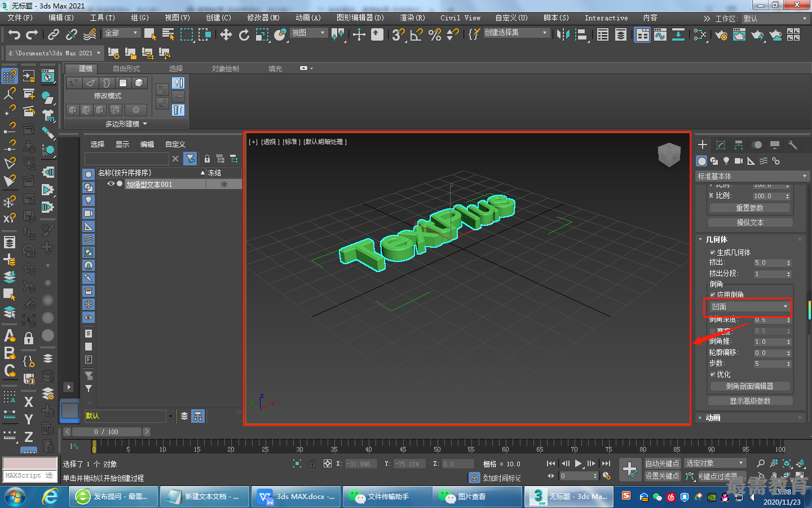The image size is (812, 508).
Task: Toggle Percent Snap icon
Action: (x=434, y=35)
